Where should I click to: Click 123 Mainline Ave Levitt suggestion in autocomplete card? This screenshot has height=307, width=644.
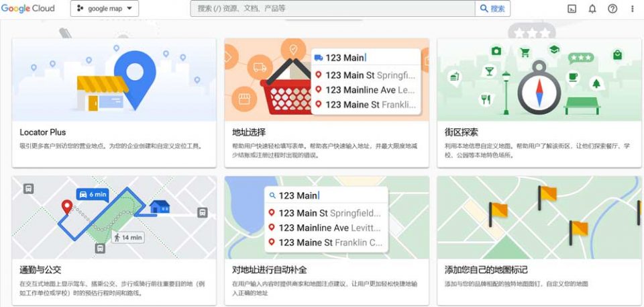pos(325,228)
